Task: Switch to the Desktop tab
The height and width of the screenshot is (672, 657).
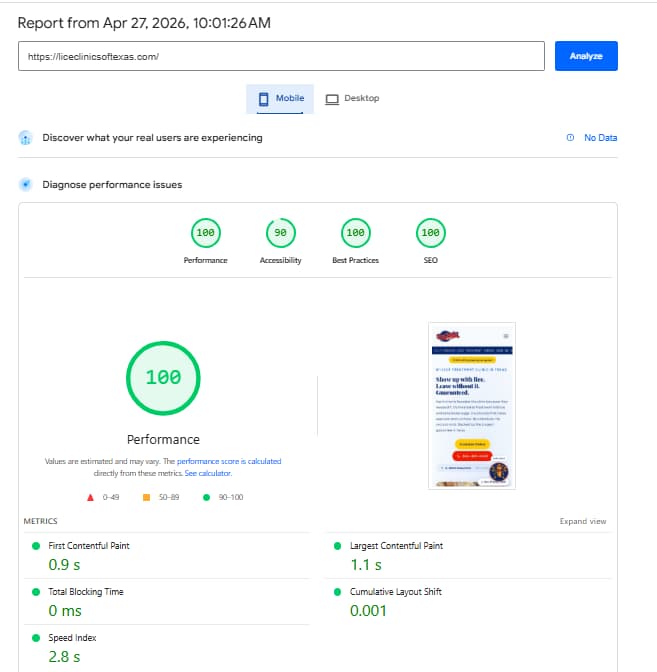Action: [352, 99]
